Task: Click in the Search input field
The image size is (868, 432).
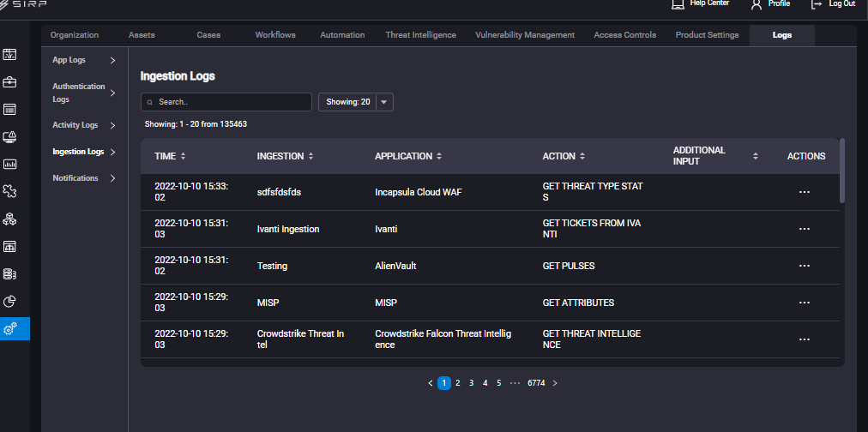Action: tap(226, 102)
